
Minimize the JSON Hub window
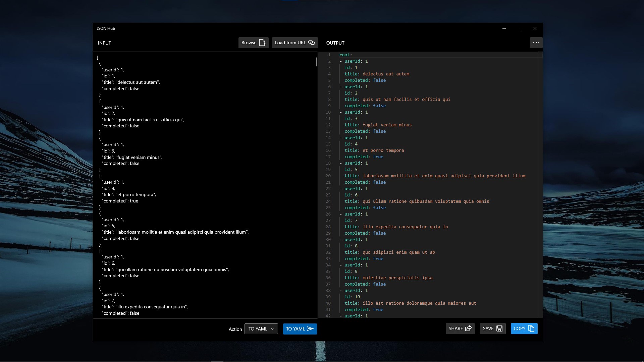(x=504, y=28)
